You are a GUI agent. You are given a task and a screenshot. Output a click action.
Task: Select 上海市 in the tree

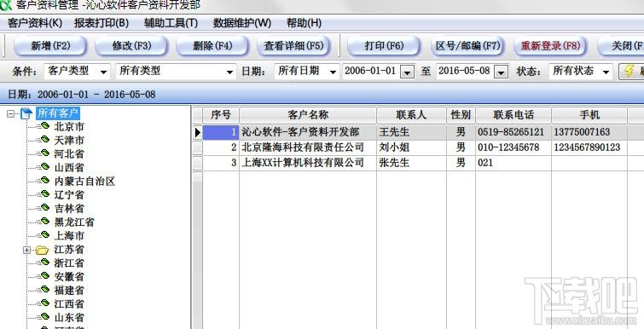tap(69, 236)
